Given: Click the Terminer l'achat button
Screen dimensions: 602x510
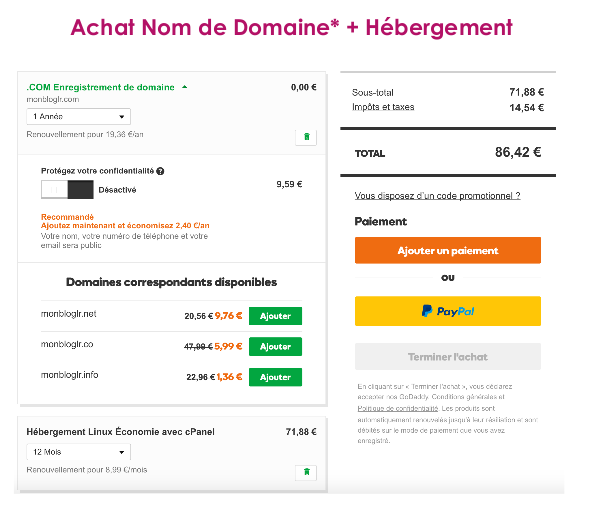Looking at the screenshot, I should 448,357.
